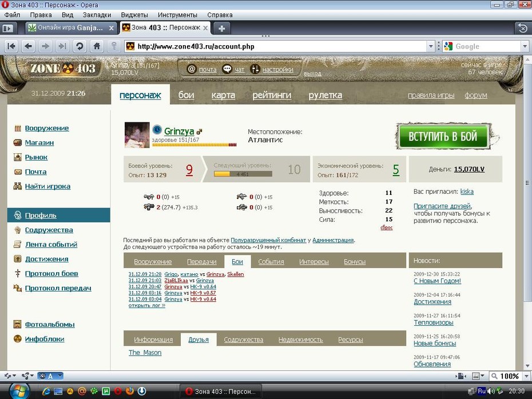Open the форум link

click(476, 95)
